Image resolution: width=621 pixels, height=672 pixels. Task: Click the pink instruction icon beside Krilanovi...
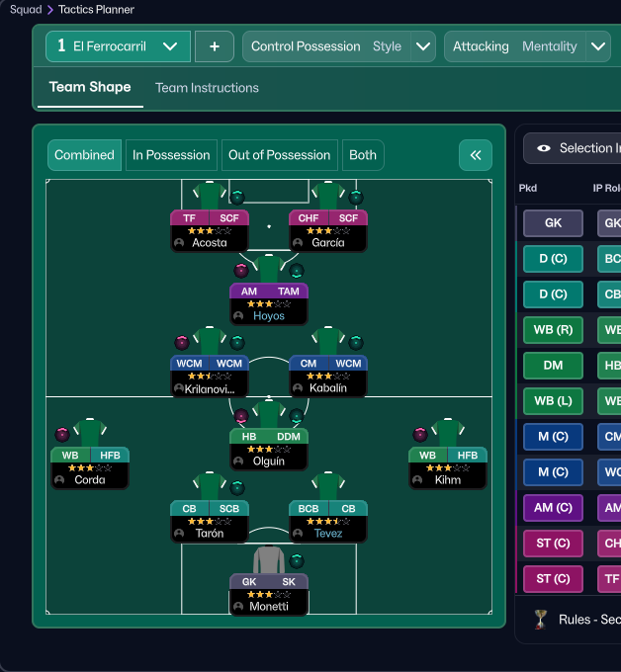tap(182, 343)
